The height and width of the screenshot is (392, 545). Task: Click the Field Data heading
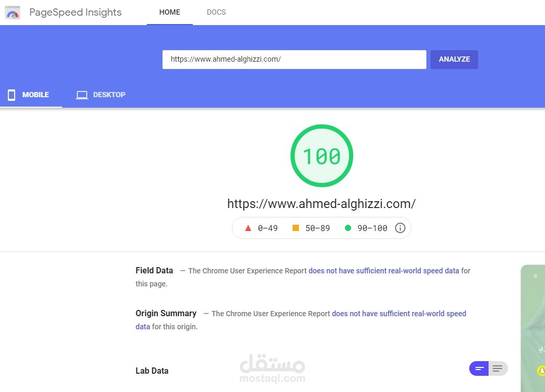pos(154,270)
